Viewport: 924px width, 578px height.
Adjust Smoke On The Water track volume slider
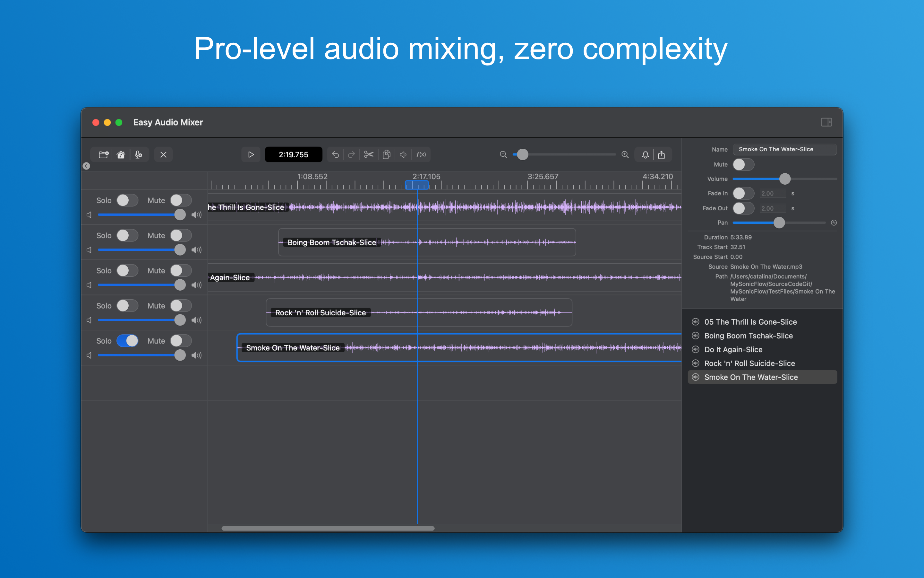coord(141,355)
